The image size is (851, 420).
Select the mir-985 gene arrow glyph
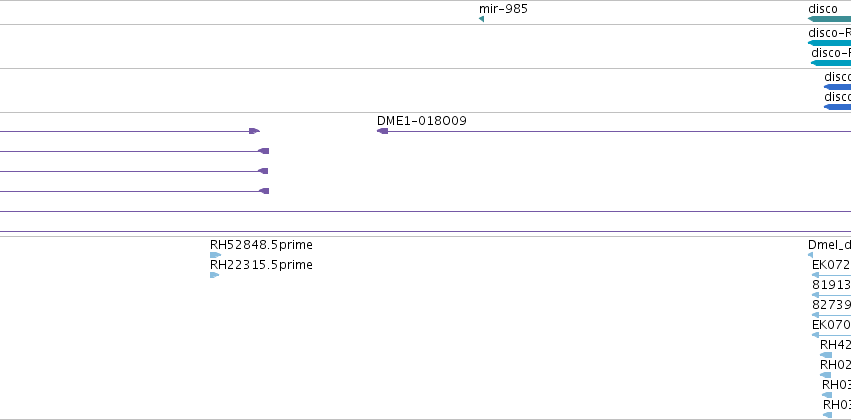pyautogui.click(x=481, y=19)
